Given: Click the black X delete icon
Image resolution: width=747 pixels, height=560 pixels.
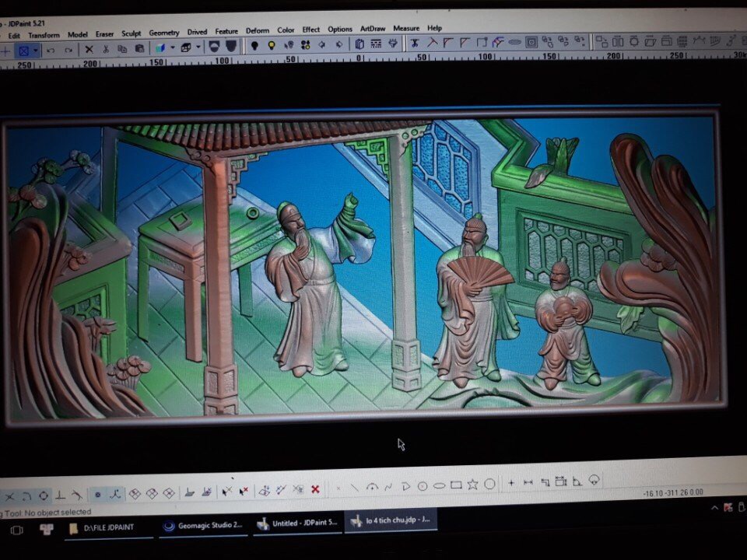Looking at the screenshot, I should pyautogui.click(x=89, y=49).
